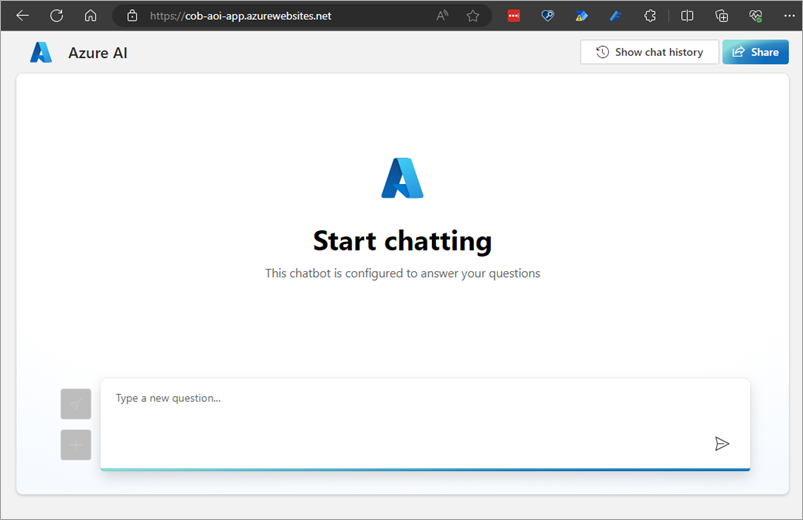The image size is (803, 520).
Task: Focus the Type a new question field
Action: [425, 424]
